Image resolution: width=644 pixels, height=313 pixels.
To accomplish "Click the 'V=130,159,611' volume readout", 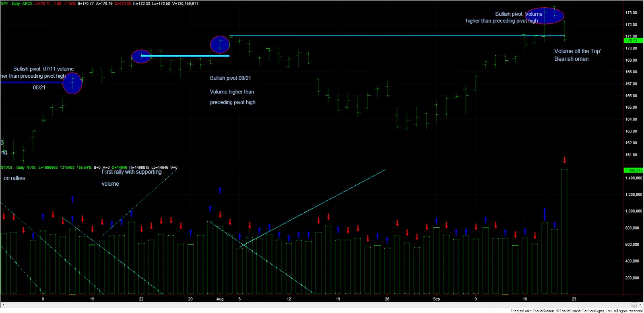I will [x=185, y=4].
